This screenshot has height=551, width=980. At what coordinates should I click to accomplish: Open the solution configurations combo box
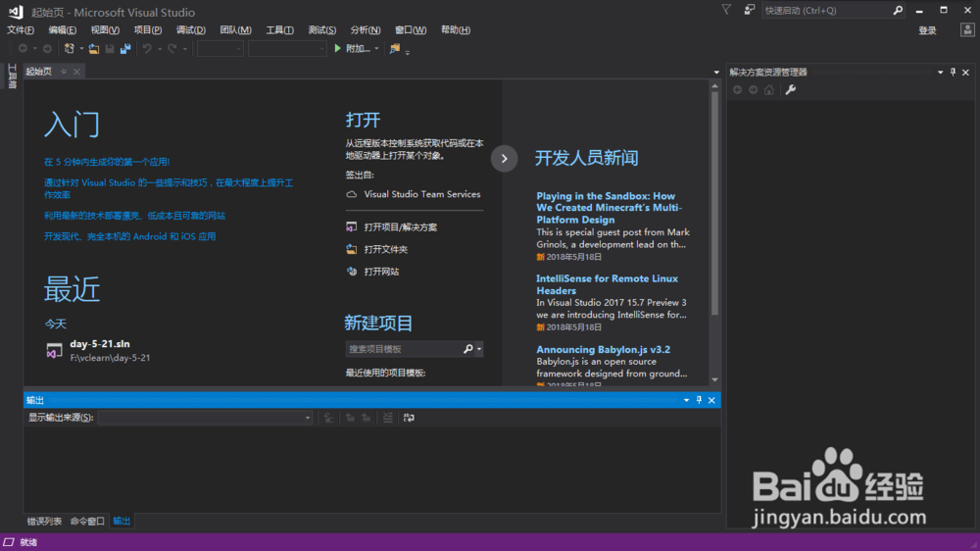[x=220, y=49]
